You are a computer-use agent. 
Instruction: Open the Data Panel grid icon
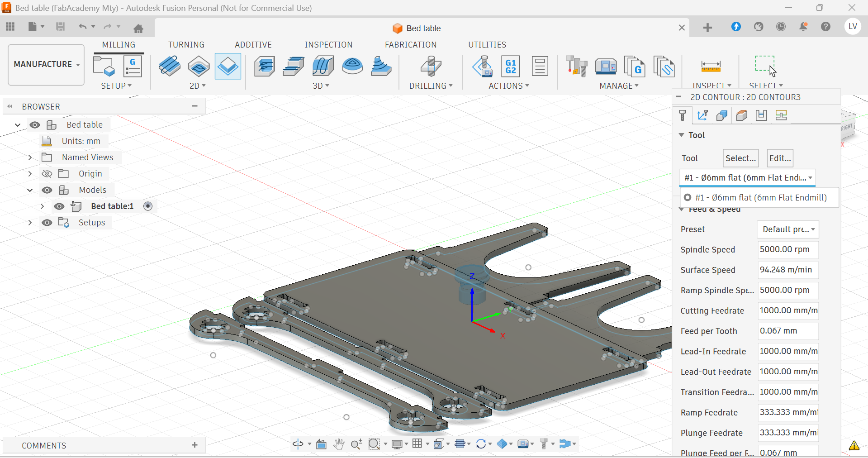pyautogui.click(x=10, y=27)
